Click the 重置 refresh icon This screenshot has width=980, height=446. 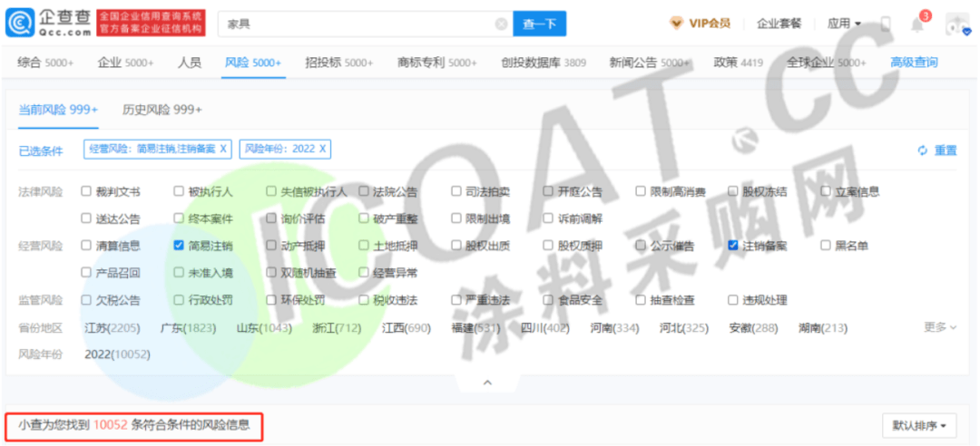click(x=923, y=150)
